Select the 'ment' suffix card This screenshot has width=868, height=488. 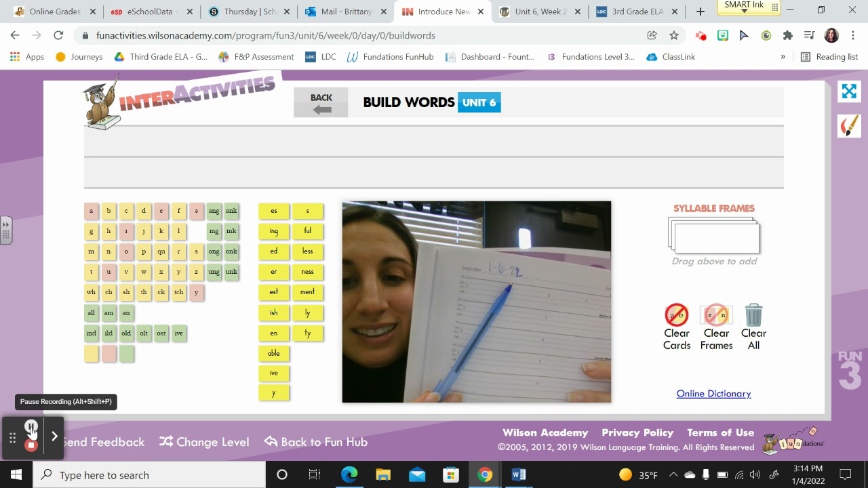pos(308,292)
